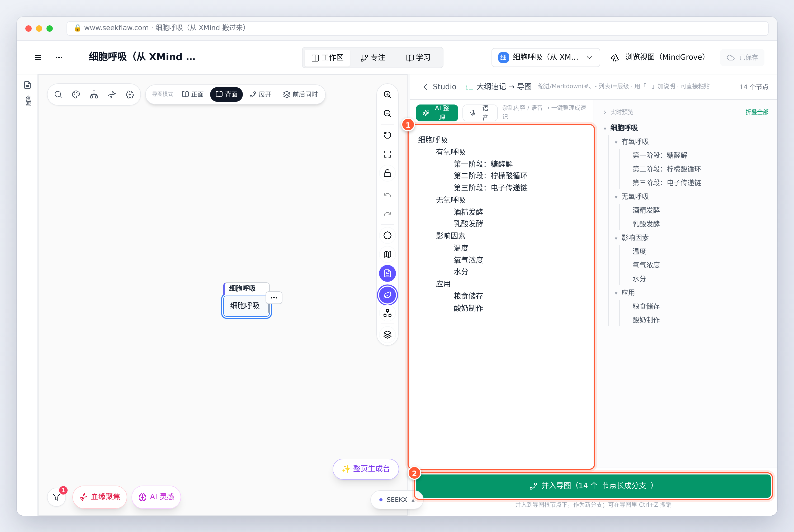The image size is (794, 532).
Task: Click 折叠全部 link
Action: pyautogui.click(x=757, y=112)
